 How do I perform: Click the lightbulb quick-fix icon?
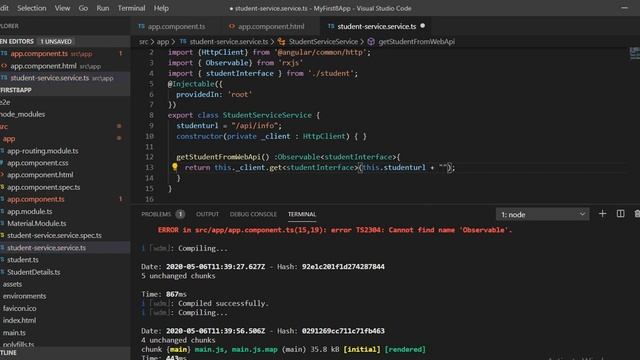pos(175,167)
